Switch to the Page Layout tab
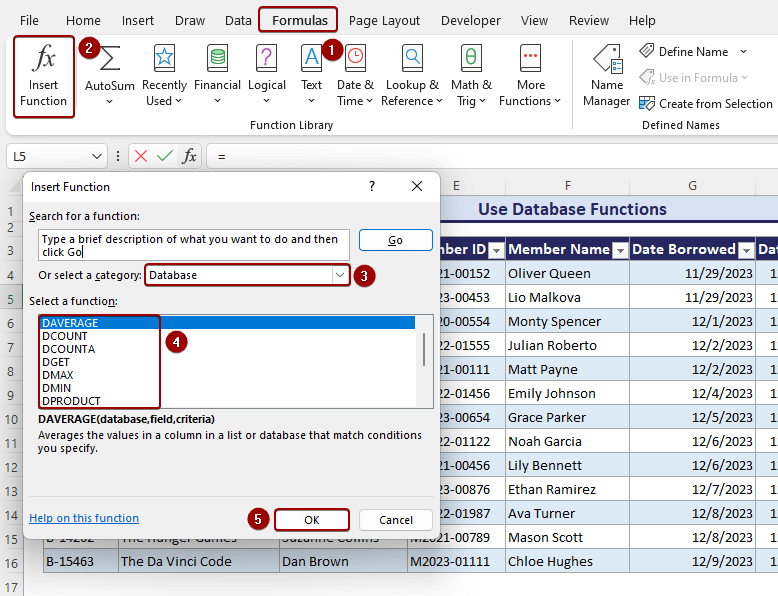The height and width of the screenshot is (596, 778). tap(384, 20)
